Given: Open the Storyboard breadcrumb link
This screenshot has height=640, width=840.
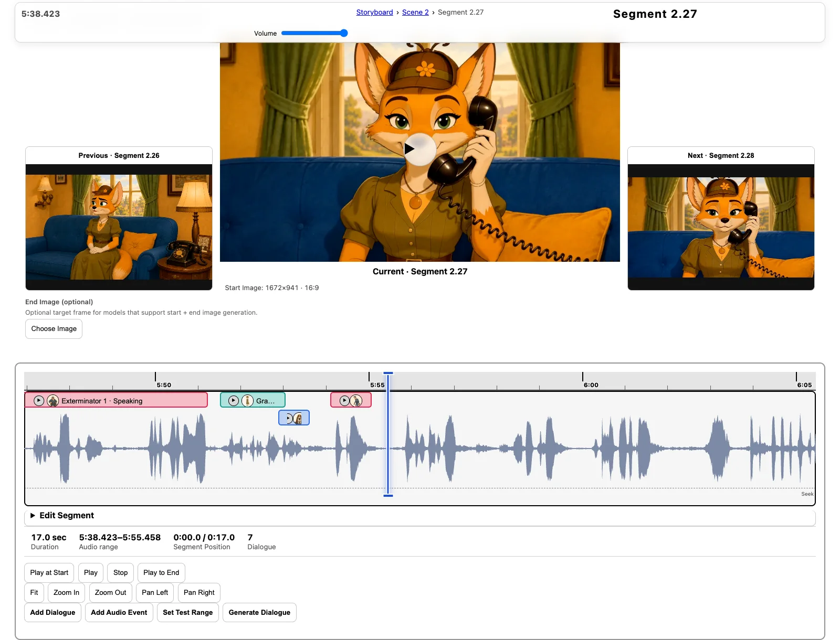Looking at the screenshot, I should [x=374, y=12].
